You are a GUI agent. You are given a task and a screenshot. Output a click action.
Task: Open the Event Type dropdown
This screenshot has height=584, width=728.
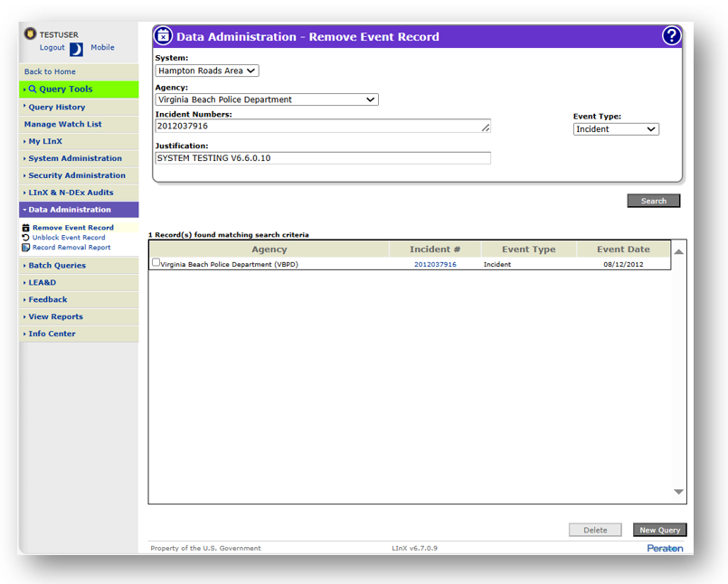(616, 129)
